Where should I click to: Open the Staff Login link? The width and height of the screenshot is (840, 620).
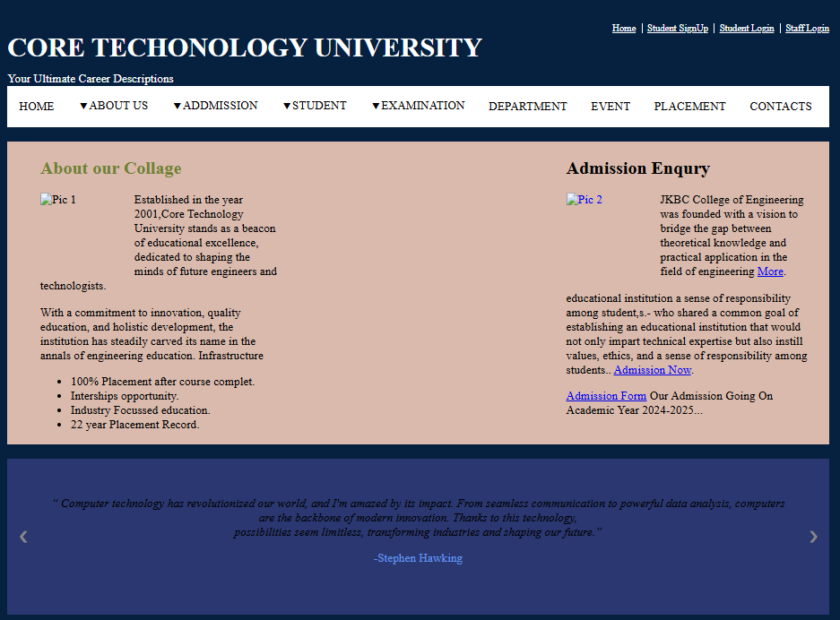point(807,29)
